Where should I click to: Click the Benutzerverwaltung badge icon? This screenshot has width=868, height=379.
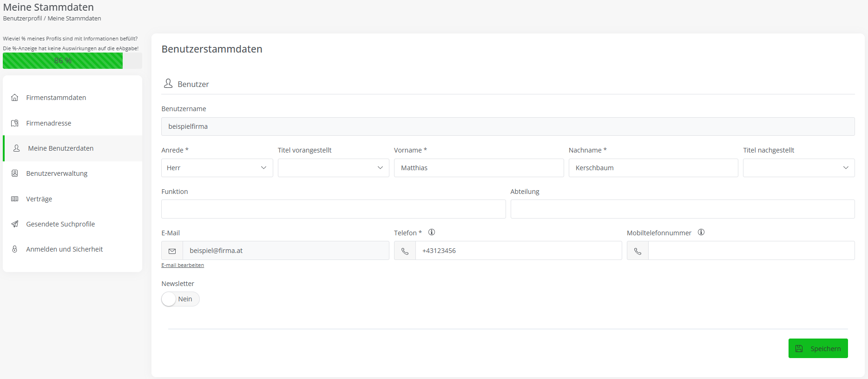click(x=15, y=173)
